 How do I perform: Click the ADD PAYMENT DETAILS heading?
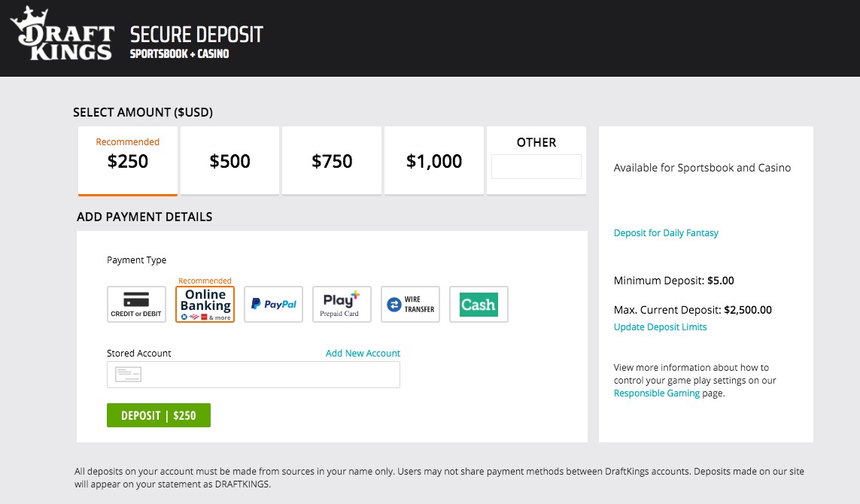point(144,217)
